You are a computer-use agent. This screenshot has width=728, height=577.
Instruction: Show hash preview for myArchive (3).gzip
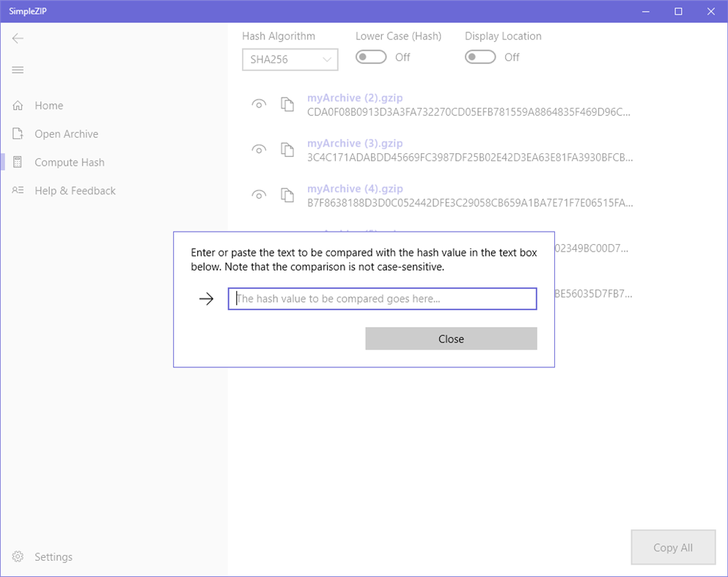[x=259, y=150]
